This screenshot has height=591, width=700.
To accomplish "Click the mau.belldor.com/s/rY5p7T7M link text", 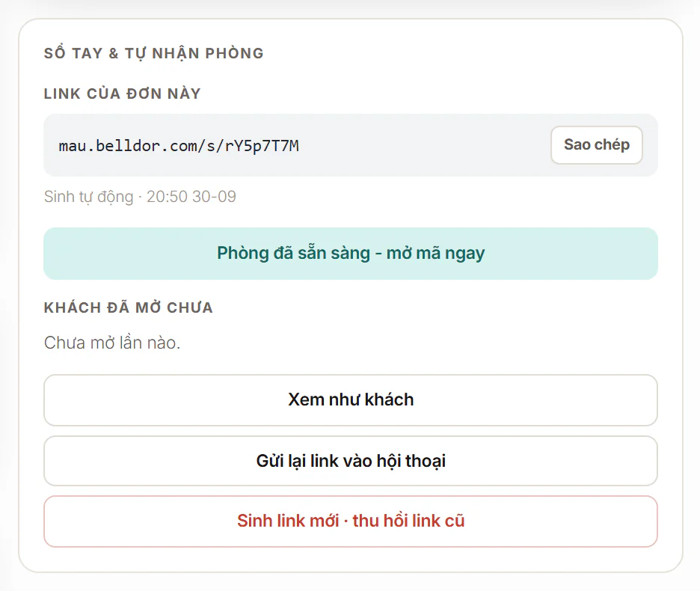I will coord(179,146).
